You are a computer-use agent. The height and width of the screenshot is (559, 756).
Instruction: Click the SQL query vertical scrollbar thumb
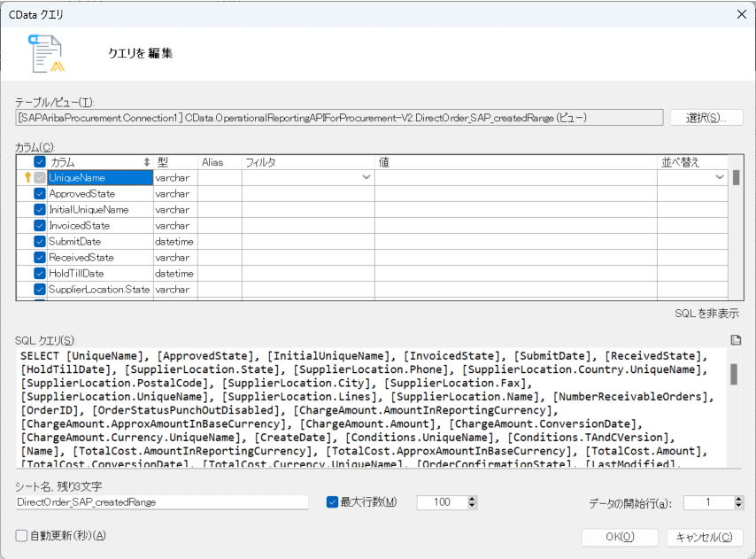(x=734, y=374)
